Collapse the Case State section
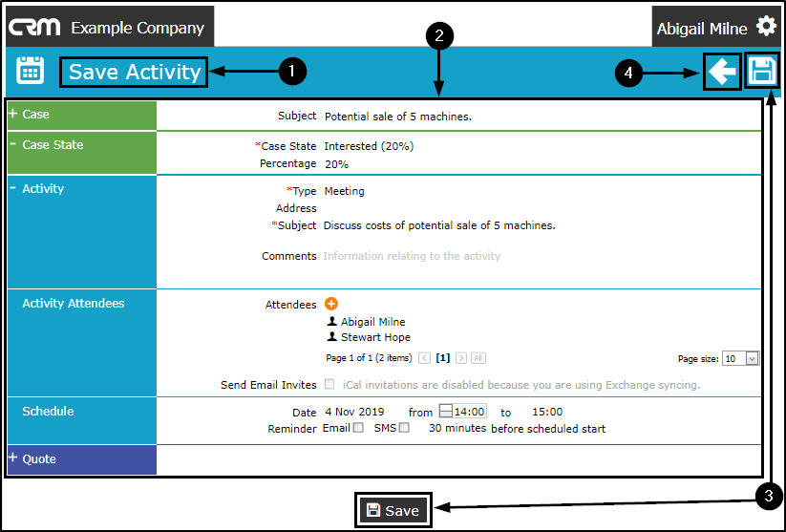 click(x=13, y=144)
